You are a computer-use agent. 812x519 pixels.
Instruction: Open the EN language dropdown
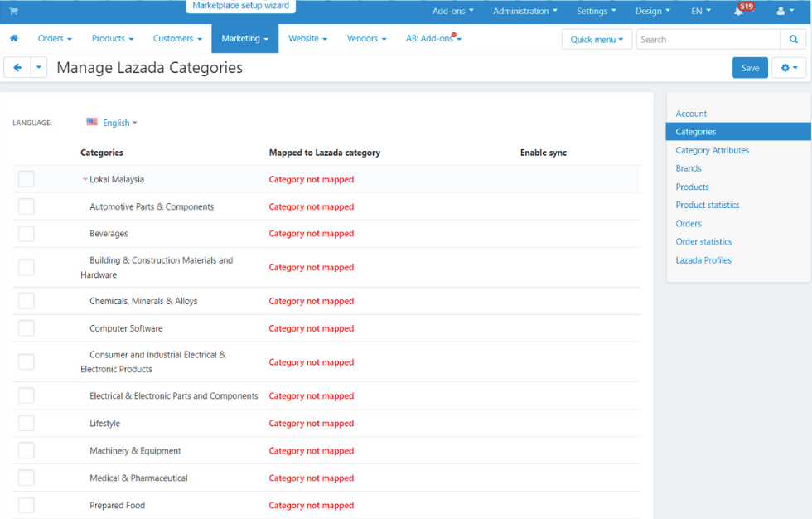coord(701,11)
